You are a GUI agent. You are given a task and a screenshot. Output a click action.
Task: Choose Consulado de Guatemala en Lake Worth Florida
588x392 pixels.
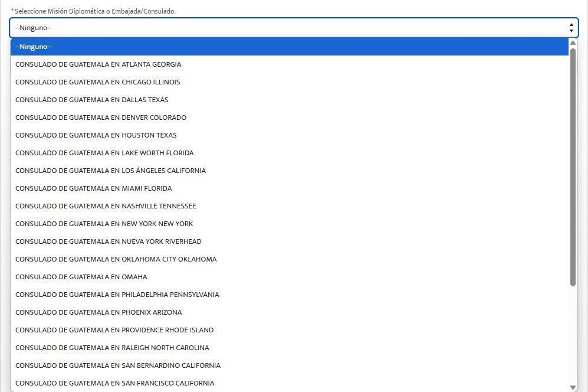290,153
